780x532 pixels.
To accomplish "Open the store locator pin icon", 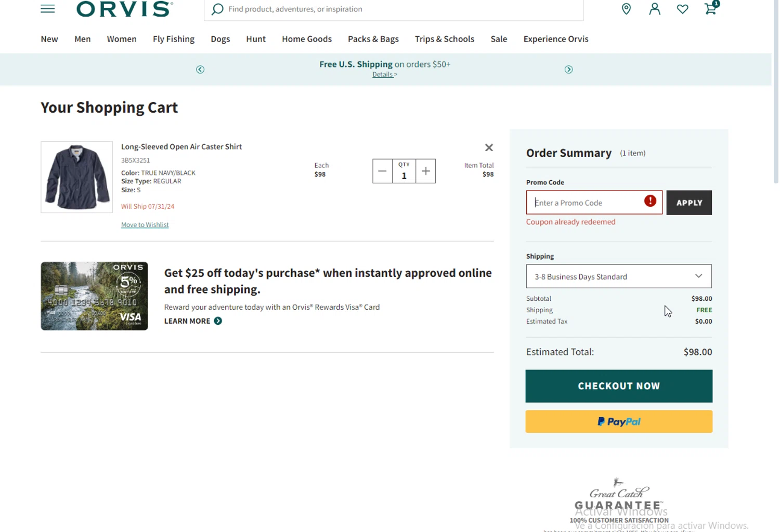I will click(626, 9).
